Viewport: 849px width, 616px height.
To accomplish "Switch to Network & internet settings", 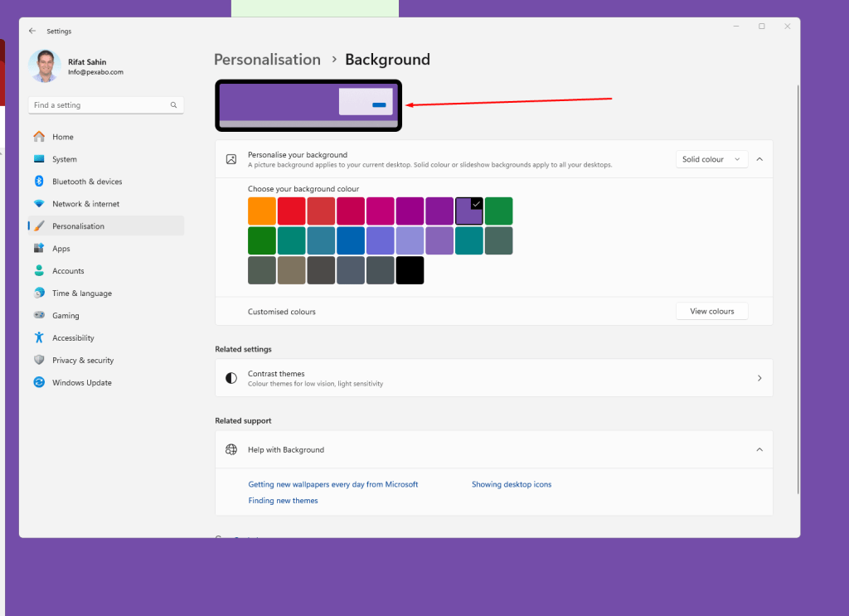I will [x=106, y=203].
